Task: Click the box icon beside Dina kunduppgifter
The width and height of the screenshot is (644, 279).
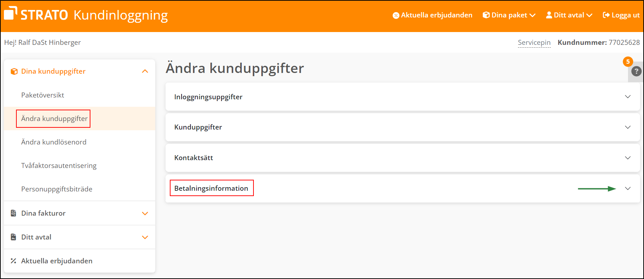Action: point(14,72)
